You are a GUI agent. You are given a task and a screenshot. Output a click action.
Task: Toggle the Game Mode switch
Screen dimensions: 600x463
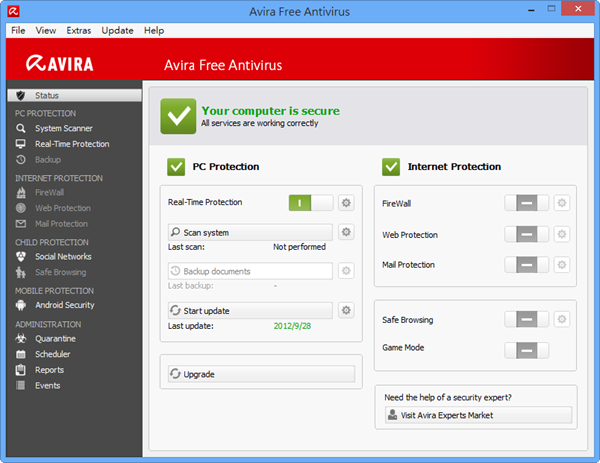(x=526, y=350)
